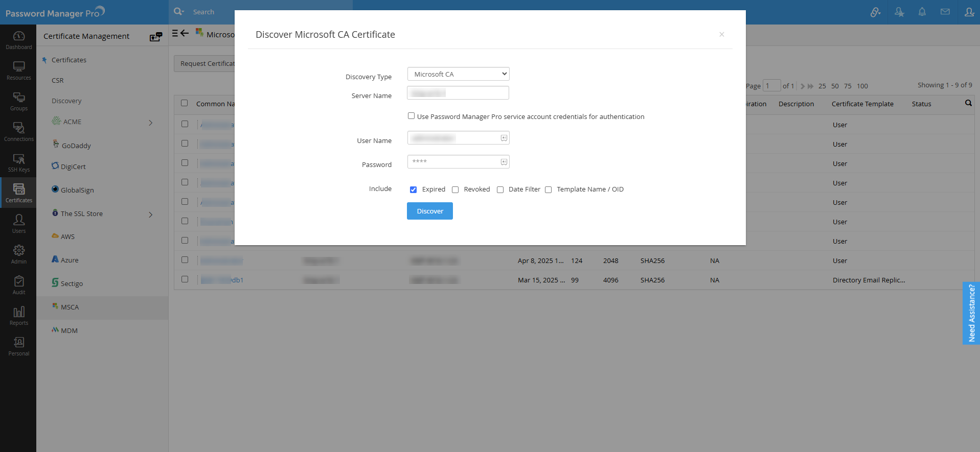Click the notifications bell icon
The width and height of the screenshot is (980, 452).
(x=922, y=12)
